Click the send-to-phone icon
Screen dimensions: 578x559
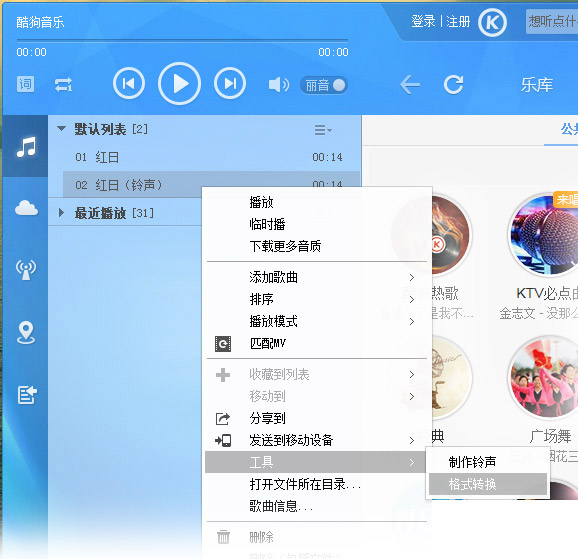point(223,440)
